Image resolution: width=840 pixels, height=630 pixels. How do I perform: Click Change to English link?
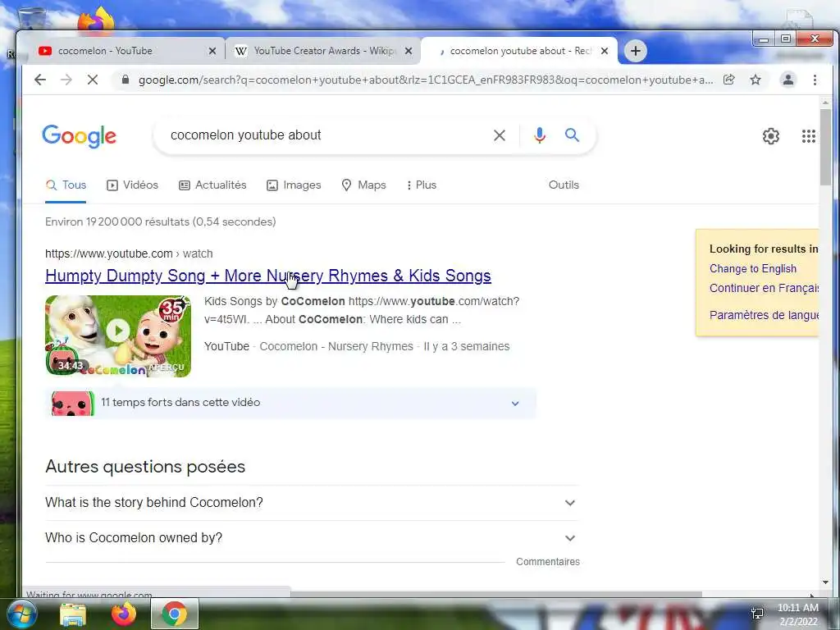click(753, 269)
